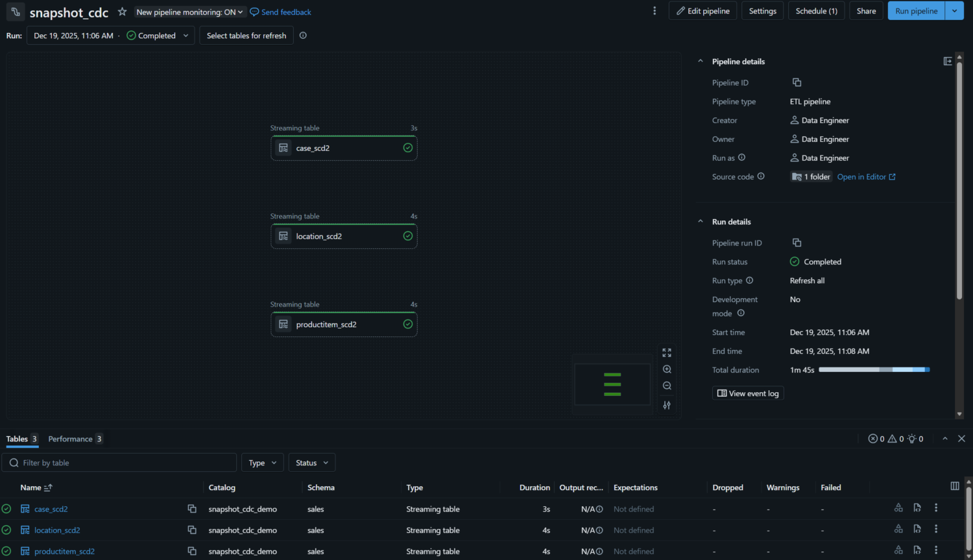This screenshot has width=973, height=560.
Task: Toggle sort order on Name column
Action: pos(48,487)
